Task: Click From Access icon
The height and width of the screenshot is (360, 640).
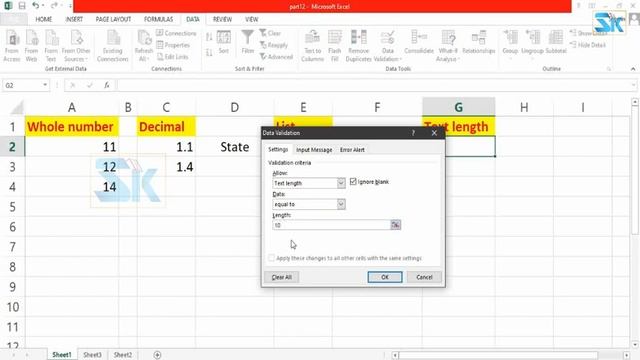Action: (x=12, y=46)
